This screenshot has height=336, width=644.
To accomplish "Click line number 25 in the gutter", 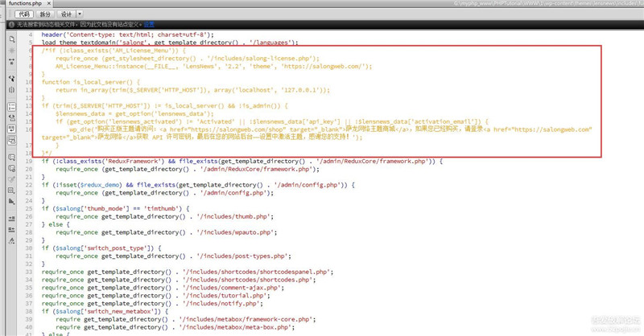I will click(x=29, y=209).
